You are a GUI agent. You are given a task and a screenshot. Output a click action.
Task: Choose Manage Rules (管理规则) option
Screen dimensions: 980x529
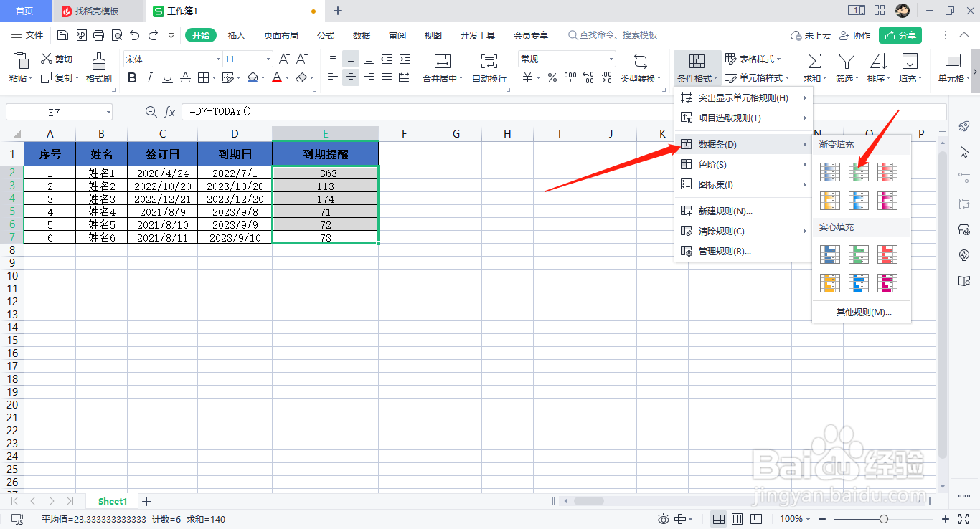pyautogui.click(x=743, y=251)
